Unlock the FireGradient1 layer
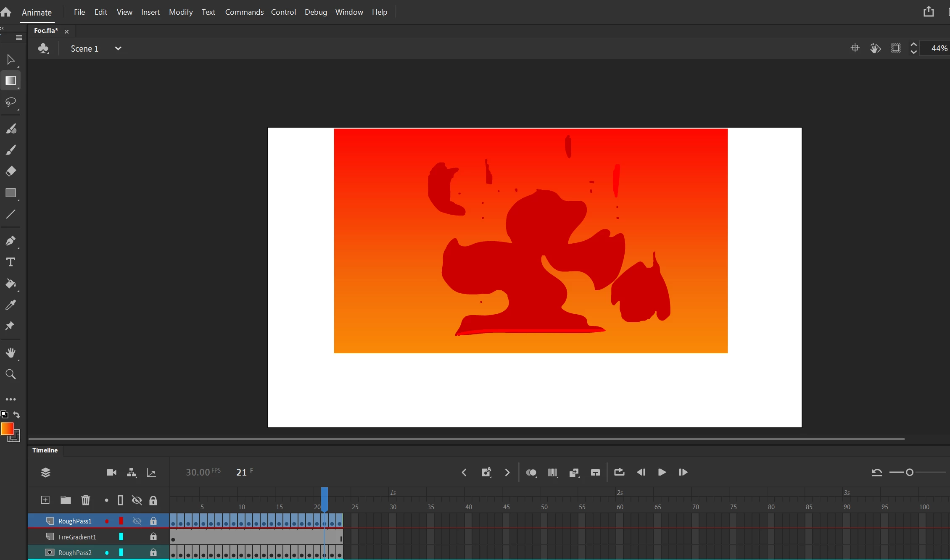The image size is (950, 560). (x=153, y=537)
